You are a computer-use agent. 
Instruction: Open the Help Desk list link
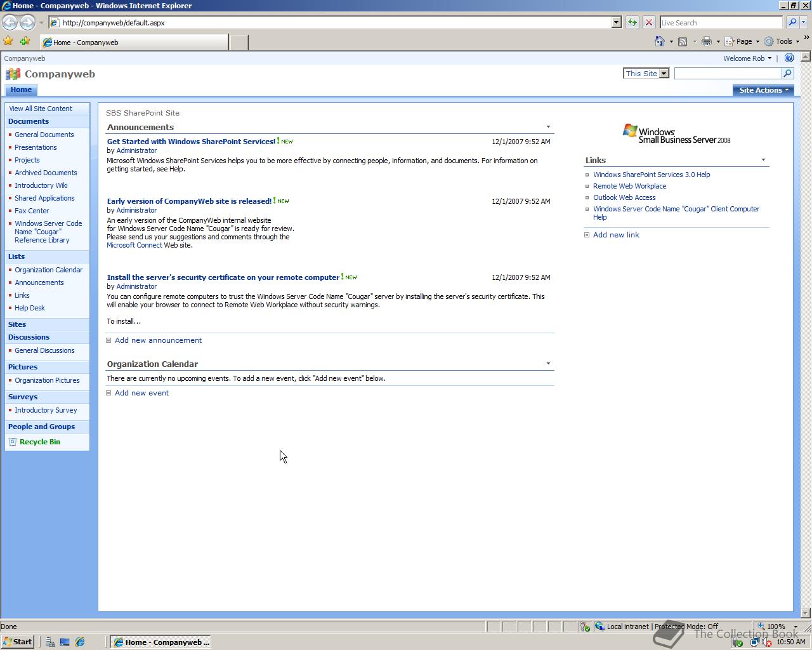click(30, 308)
